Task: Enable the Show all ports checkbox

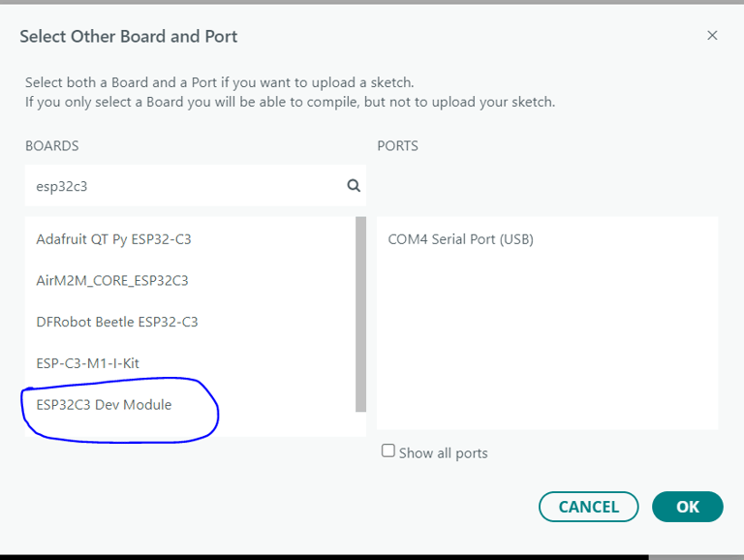Action: pos(388,451)
